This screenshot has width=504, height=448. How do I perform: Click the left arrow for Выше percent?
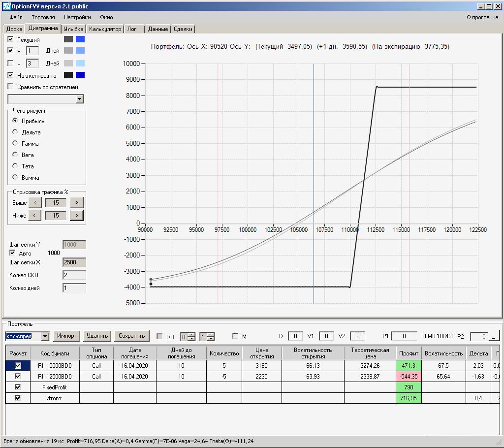click(35, 203)
